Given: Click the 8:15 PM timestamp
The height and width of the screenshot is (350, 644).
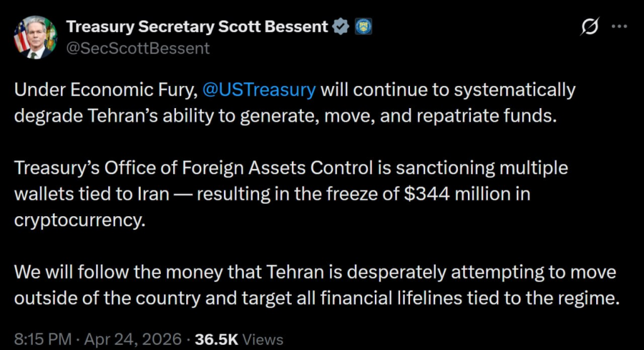Looking at the screenshot, I should (x=42, y=340).
